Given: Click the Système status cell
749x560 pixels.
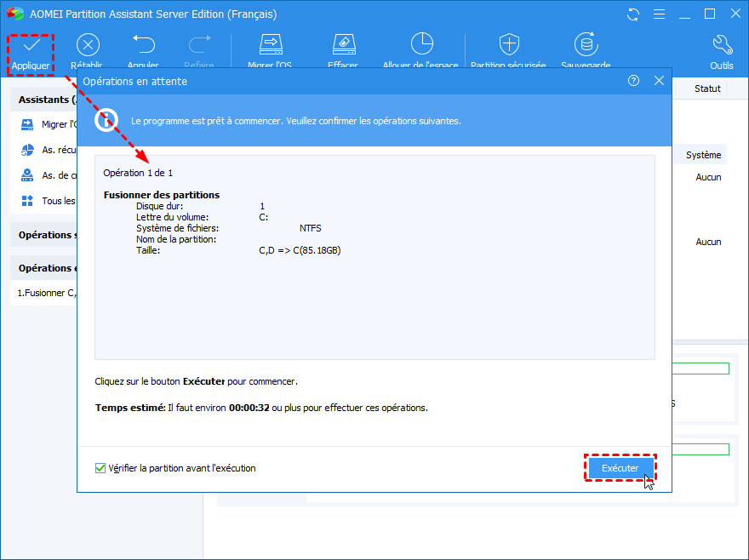Looking at the screenshot, I should tap(703, 155).
